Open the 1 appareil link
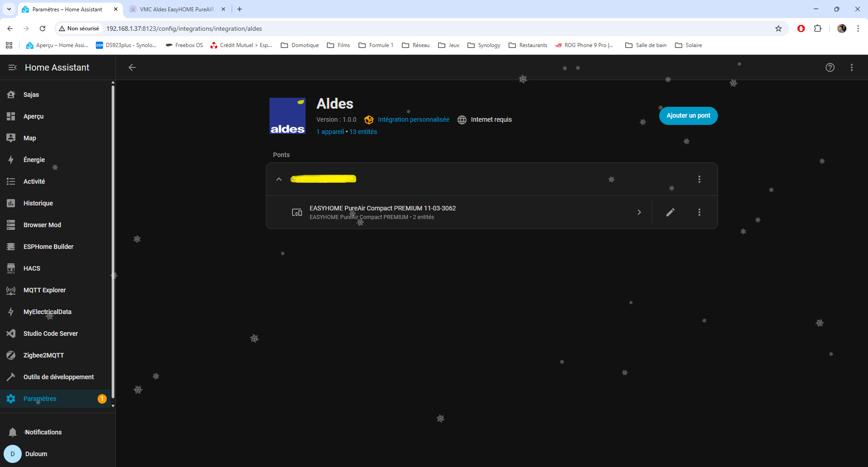Screen dimensions: 868x467 point(330,132)
